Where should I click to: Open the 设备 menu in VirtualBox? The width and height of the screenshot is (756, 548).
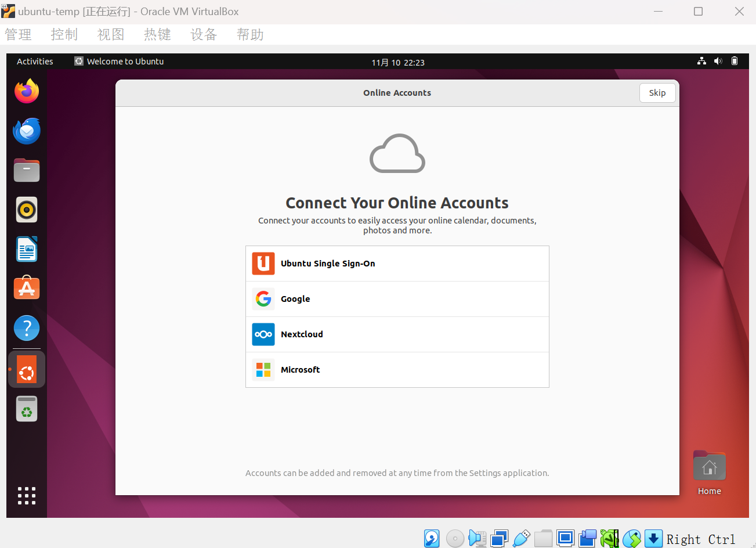(204, 35)
